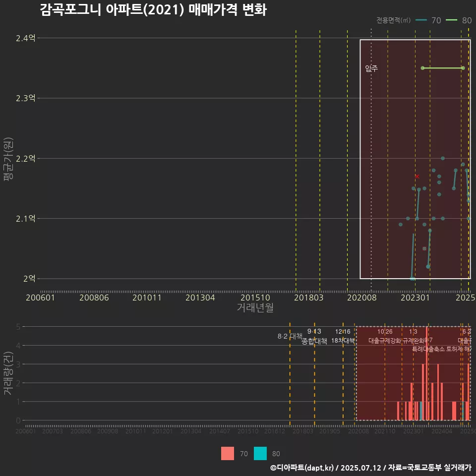Screen dimensions: 476x476
Task: Select the salmon 70 swatch in the bottom legend
Action: pyautogui.click(x=228, y=454)
